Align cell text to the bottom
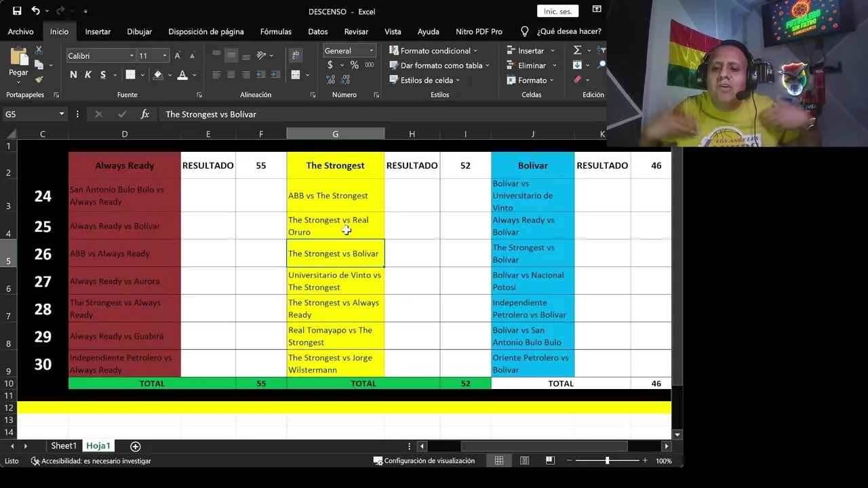This screenshot has width=868, height=488. [x=246, y=55]
